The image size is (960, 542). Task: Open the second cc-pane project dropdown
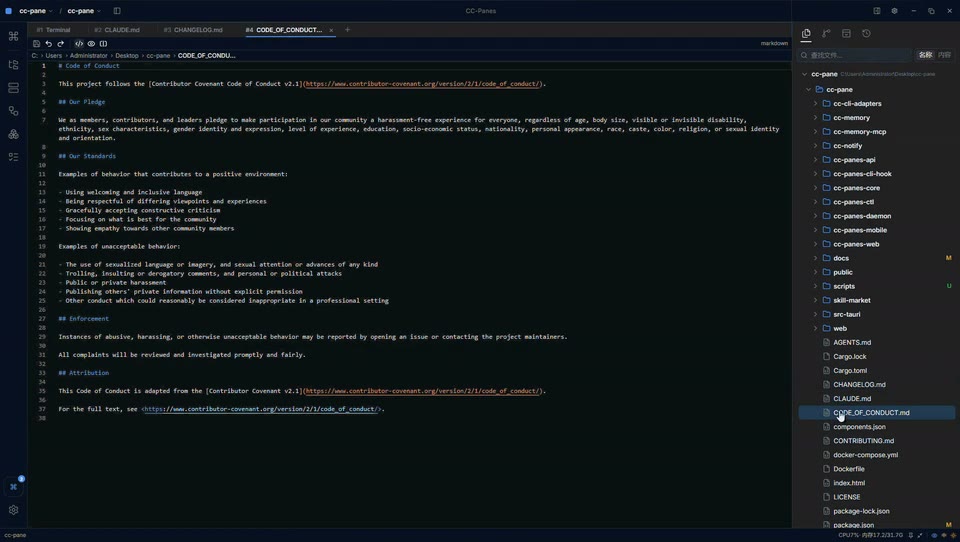click(x=84, y=10)
